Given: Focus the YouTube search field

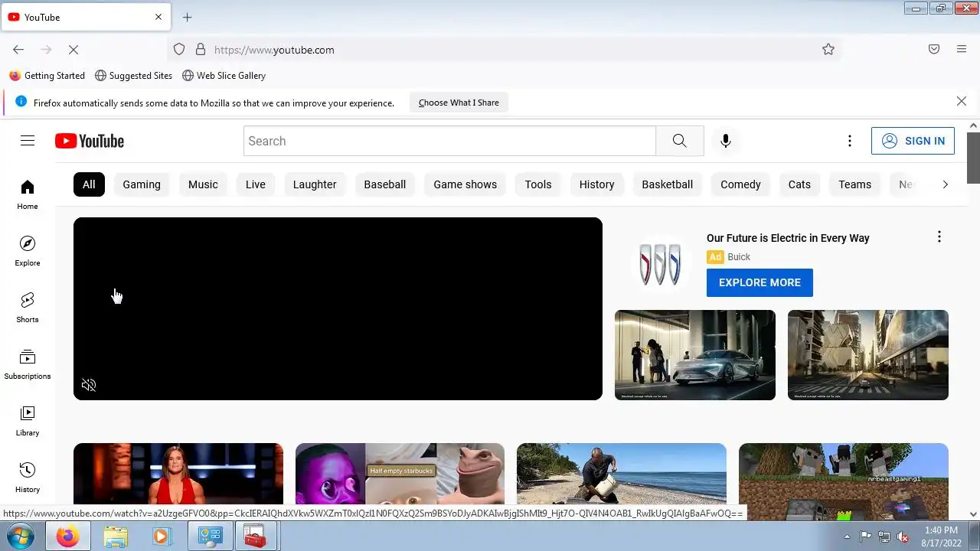Looking at the screenshot, I should tap(450, 141).
